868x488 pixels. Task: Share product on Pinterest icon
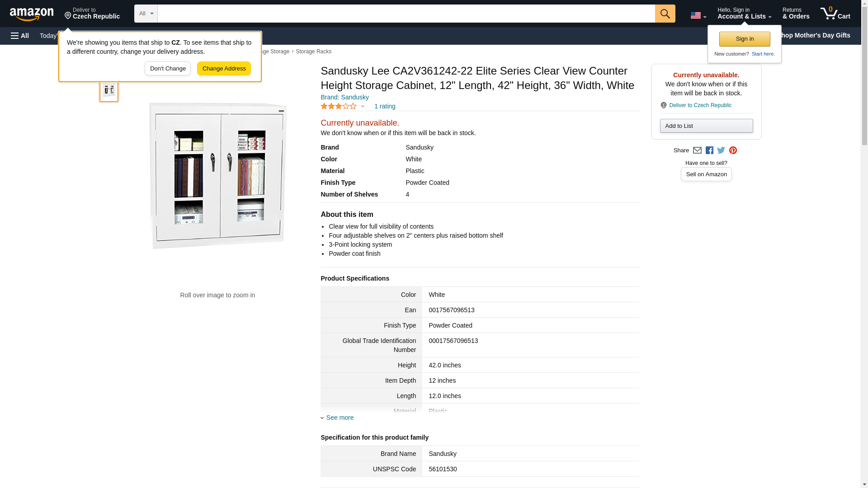click(x=733, y=150)
